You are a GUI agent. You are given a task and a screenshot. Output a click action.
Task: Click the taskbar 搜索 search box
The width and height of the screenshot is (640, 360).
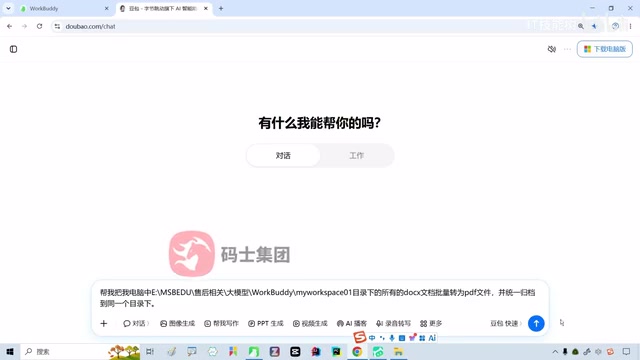coord(80,351)
